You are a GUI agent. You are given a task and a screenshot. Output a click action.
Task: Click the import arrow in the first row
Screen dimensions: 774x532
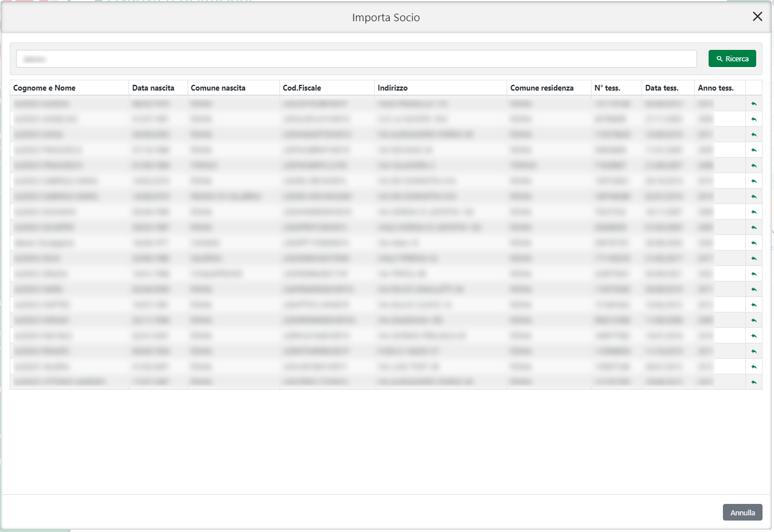click(753, 104)
